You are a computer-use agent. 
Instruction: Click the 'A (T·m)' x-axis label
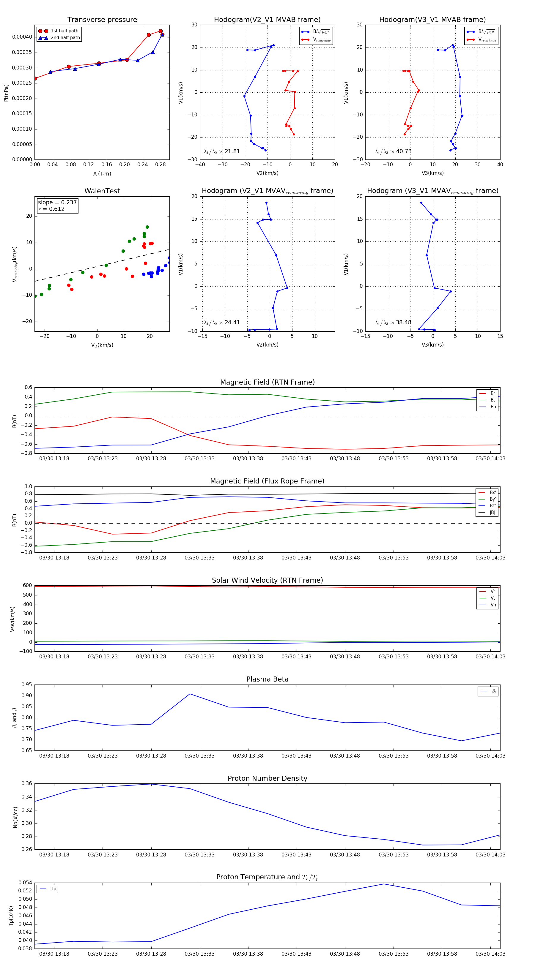pos(102,174)
